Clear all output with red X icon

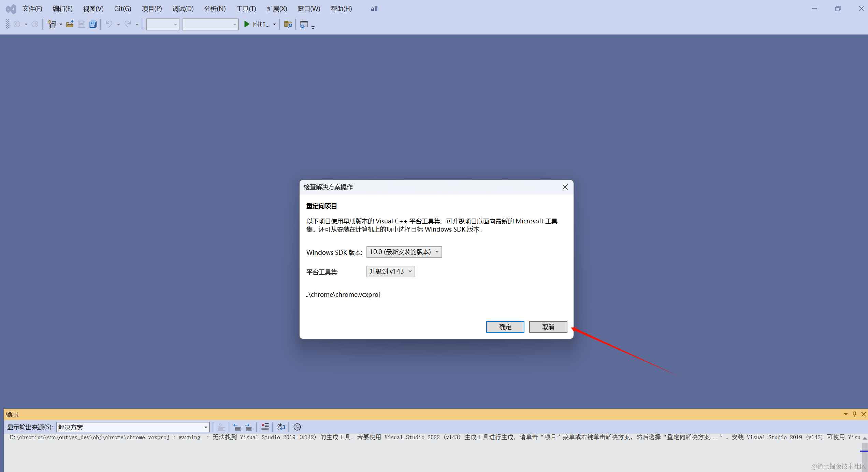[x=265, y=427]
